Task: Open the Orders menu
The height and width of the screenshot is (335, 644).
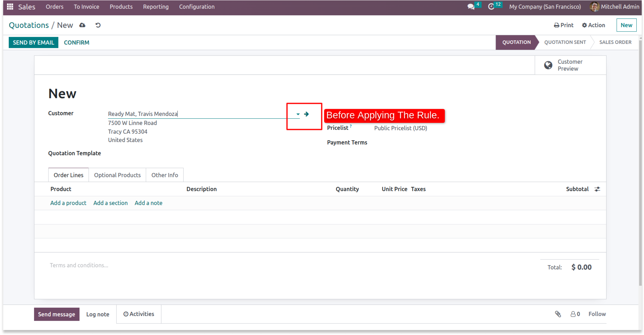Action: (54, 7)
